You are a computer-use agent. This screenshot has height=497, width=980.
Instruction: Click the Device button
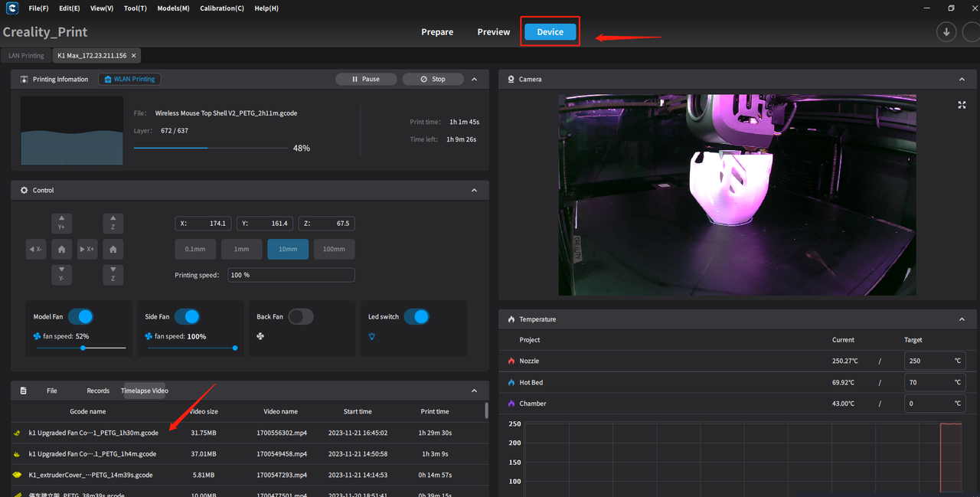550,32
